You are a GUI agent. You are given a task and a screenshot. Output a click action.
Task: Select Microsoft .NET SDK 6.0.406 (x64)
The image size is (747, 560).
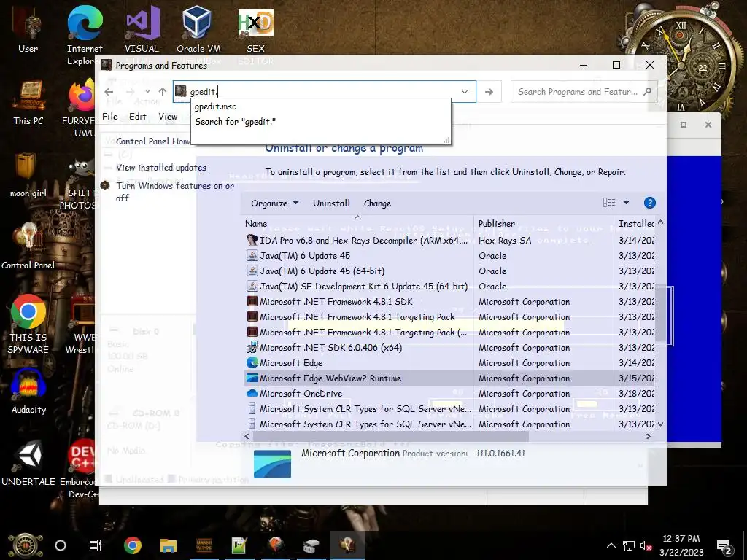[449, 348]
